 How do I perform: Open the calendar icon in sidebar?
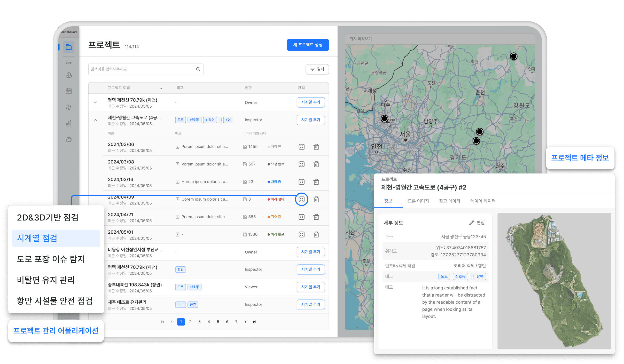point(69,91)
